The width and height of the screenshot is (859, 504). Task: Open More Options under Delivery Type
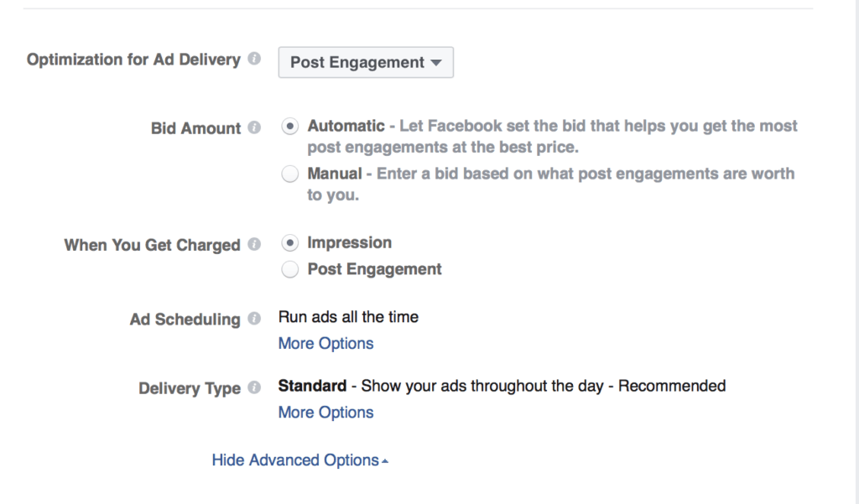325,413
